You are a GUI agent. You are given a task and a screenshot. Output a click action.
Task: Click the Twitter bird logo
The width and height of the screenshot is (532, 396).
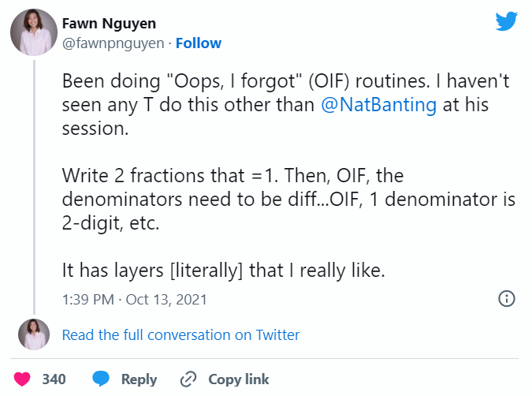pyautogui.click(x=506, y=21)
